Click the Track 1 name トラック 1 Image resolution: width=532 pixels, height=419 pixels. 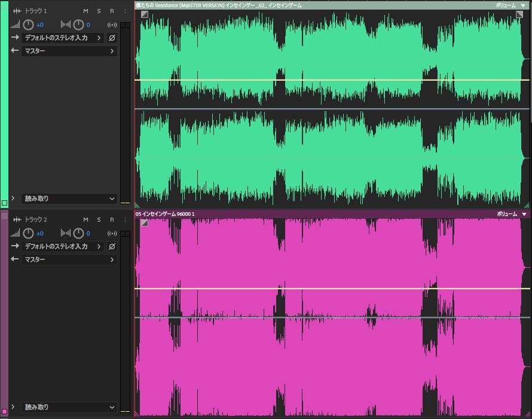tap(36, 11)
